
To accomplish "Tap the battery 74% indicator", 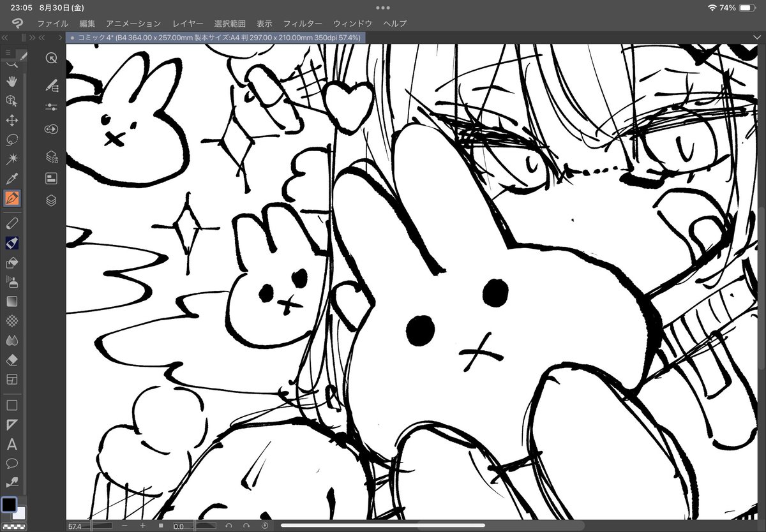I will (737, 8).
